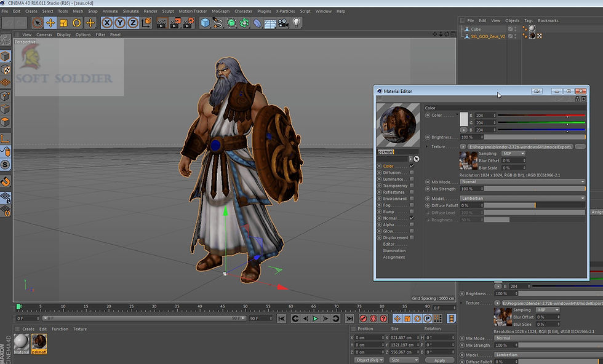The height and width of the screenshot is (364, 603).
Task: Open the Object (Rel) coordinate dropdown
Action: 369,360
